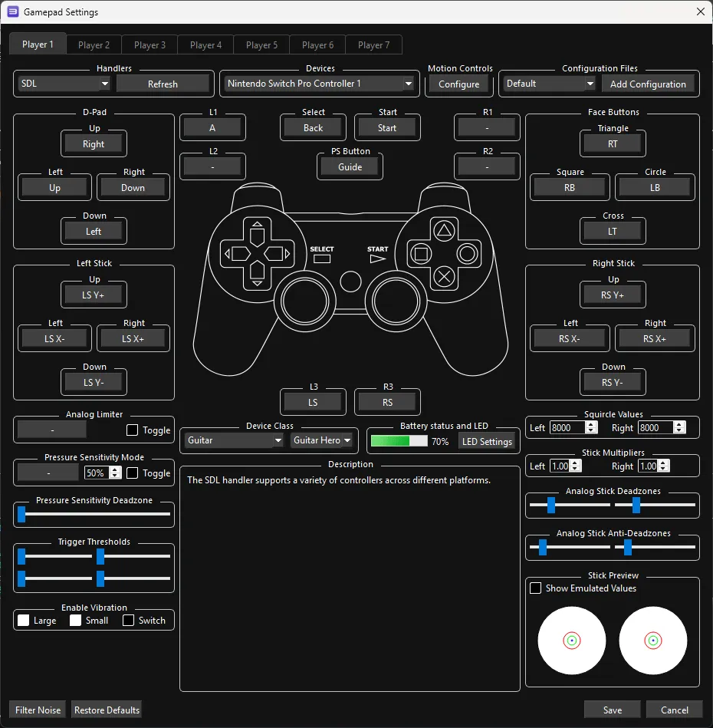
Task: Check the Analog Limiter Toggle box
Action: click(132, 430)
